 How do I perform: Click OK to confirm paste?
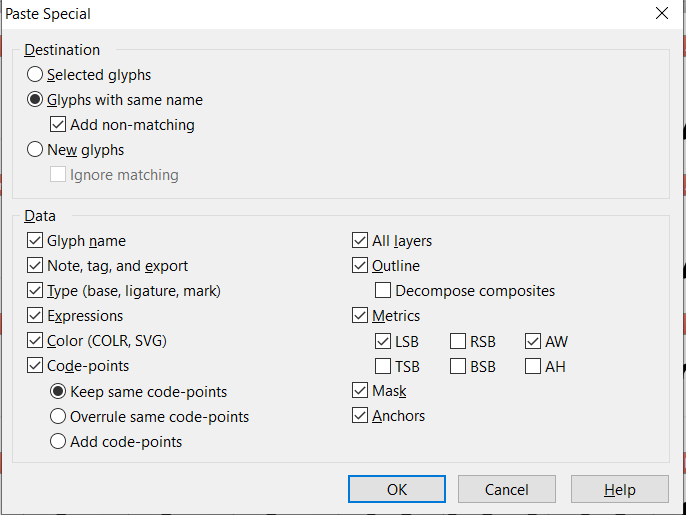pos(397,489)
